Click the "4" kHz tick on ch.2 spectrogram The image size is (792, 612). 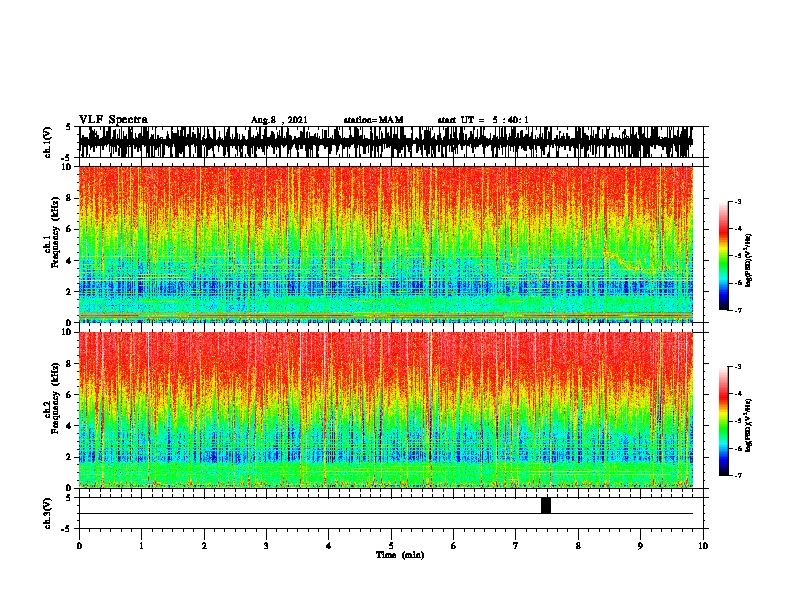(70, 426)
